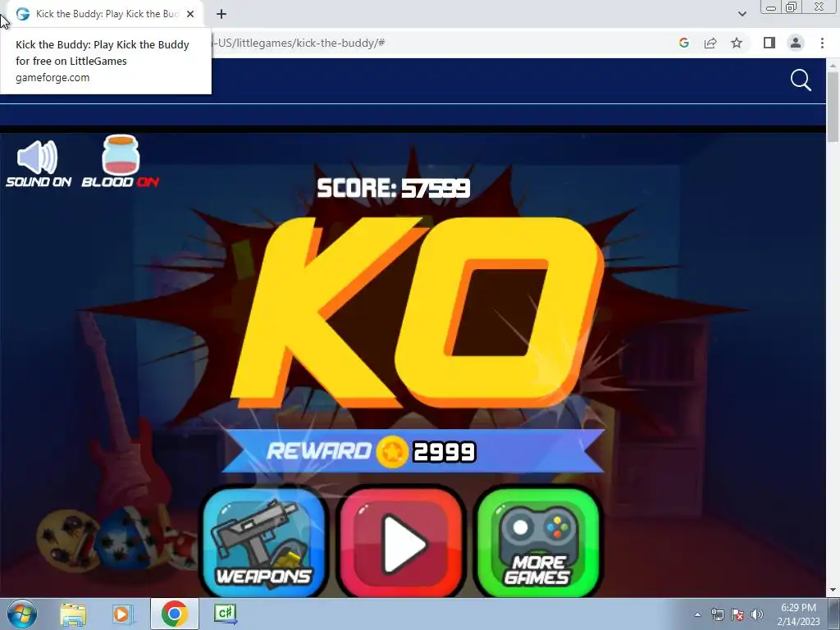Minimize the Chrome window

[x=771, y=7]
